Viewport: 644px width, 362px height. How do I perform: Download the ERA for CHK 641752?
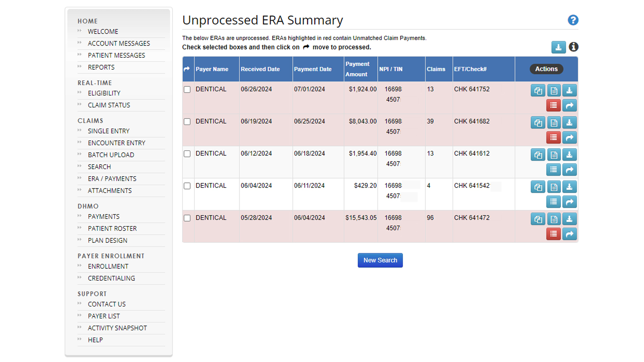pos(569,90)
